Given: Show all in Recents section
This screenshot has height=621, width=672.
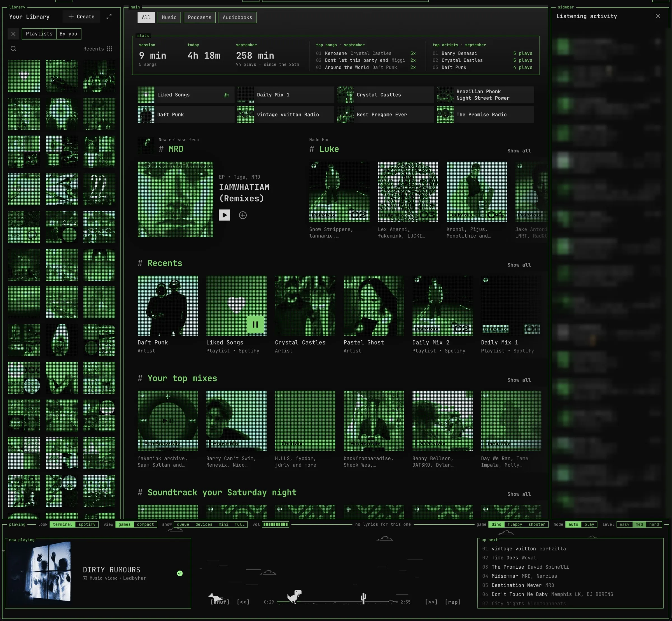Looking at the screenshot, I should tap(519, 265).
